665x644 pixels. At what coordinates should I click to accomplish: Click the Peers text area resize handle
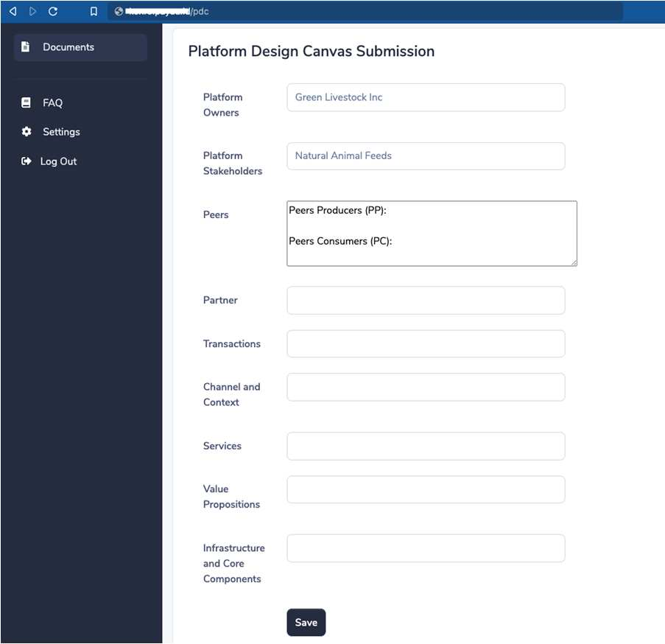pos(574,262)
